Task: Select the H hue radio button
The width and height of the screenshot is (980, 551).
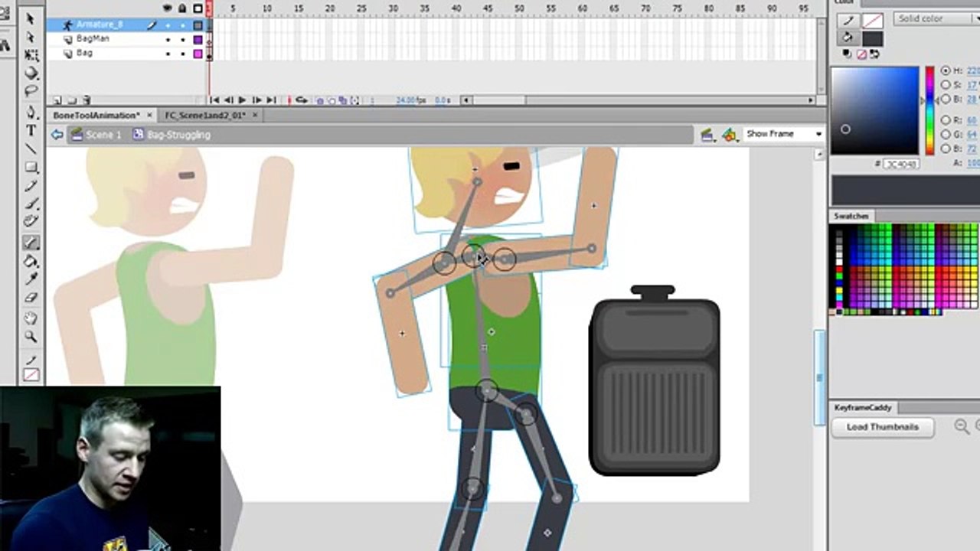Action: pos(946,70)
